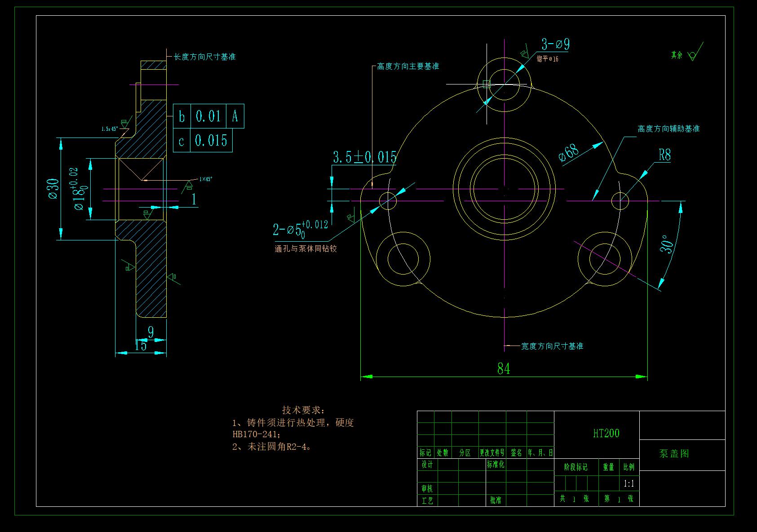
Task: Select the 9 thickness dimension
Action: [x=151, y=332]
